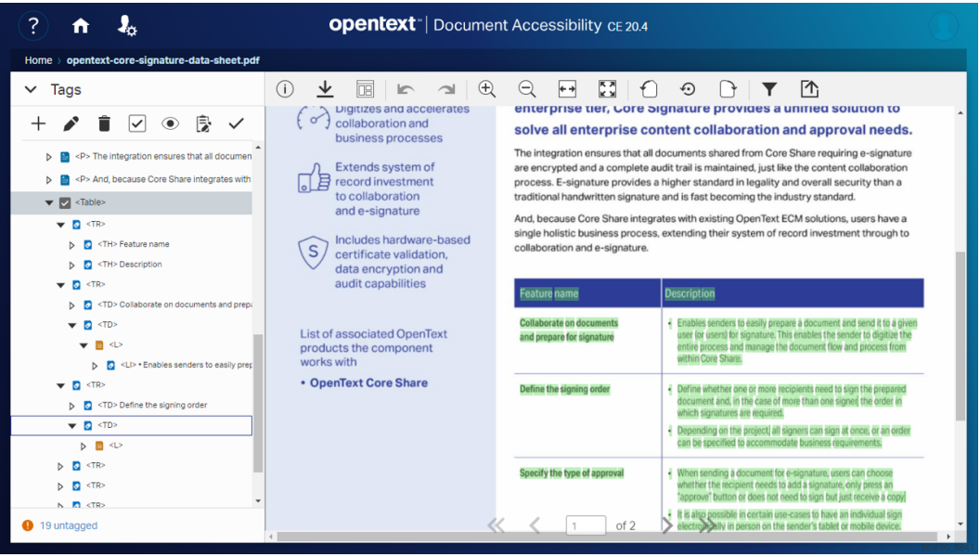Collapse the Tags panel chevron
The height and width of the screenshot is (557, 980).
click(31, 90)
